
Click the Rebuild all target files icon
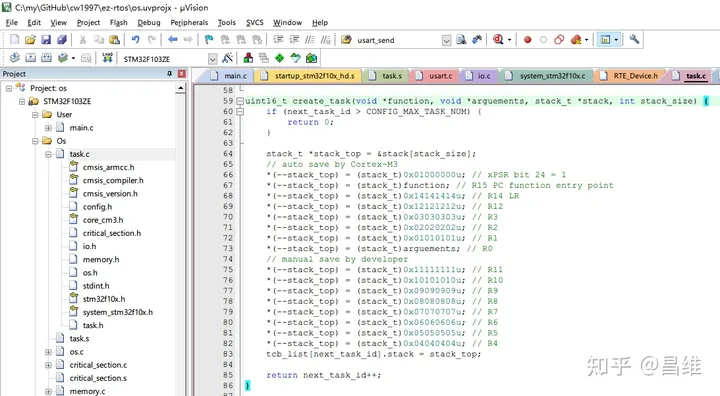(46, 58)
